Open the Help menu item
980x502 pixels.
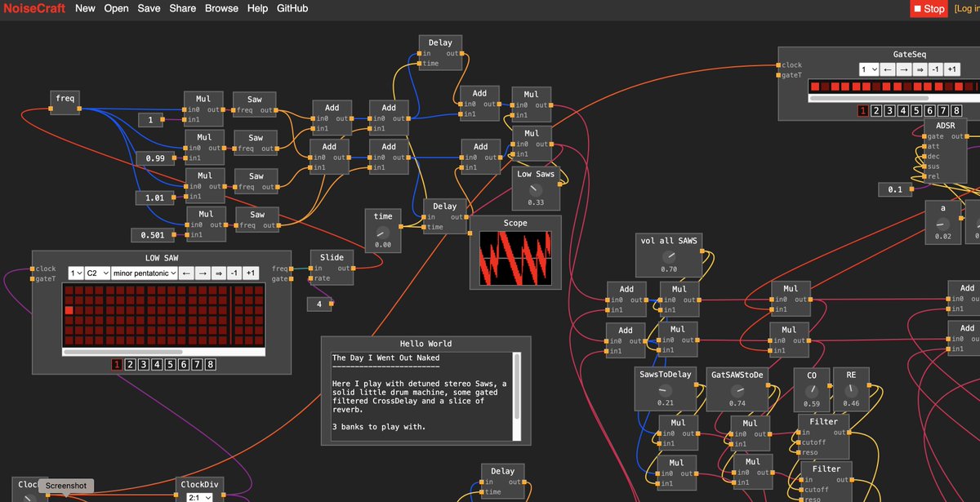257,8
